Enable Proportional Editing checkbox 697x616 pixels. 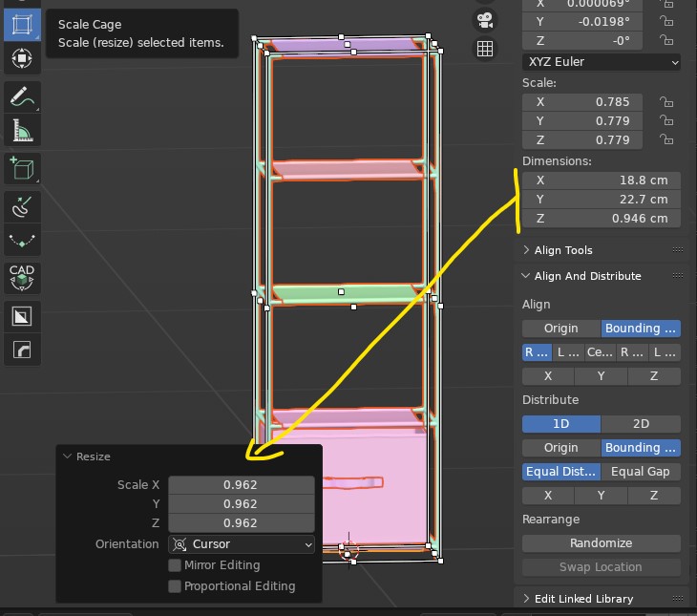175,586
